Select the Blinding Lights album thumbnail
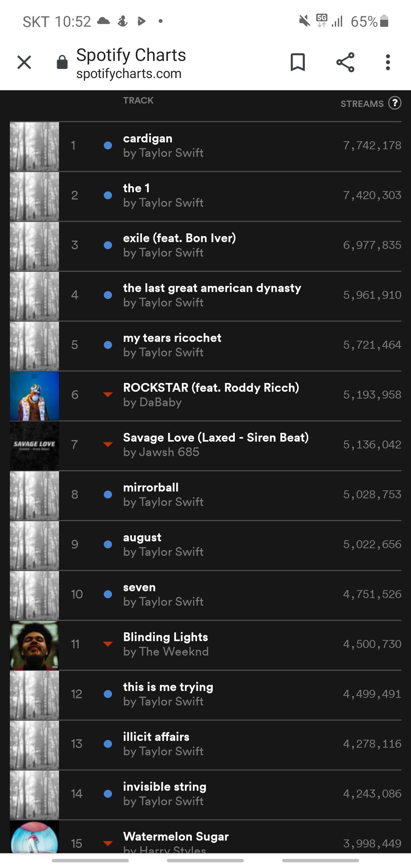The image size is (411, 868). click(x=34, y=645)
